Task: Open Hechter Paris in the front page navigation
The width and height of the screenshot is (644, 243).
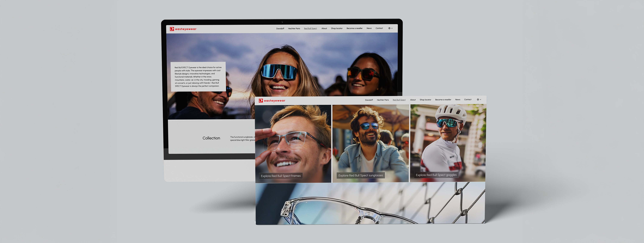Action: [382, 100]
